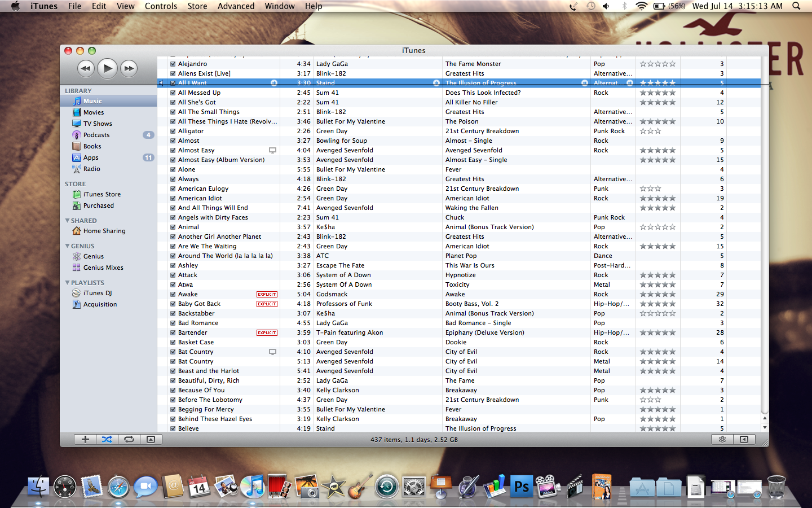
Task: Click the video icon on Almost Easy
Action: [272, 150]
